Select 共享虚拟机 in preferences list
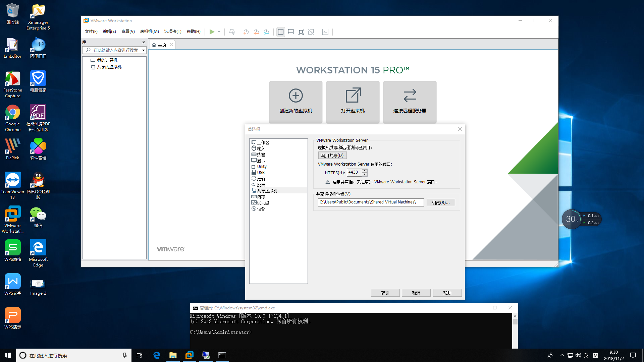This screenshot has height=362, width=644. coord(278,191)
